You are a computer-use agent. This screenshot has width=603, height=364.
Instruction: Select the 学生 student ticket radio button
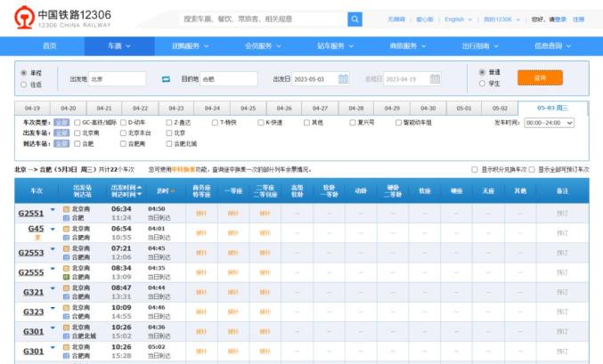point(482,84)
